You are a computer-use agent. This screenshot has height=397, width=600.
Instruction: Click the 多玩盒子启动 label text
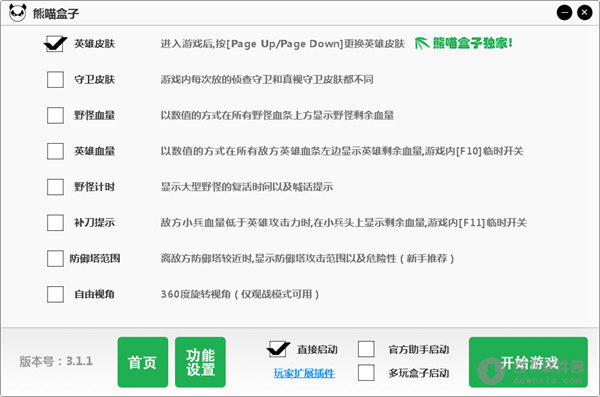click(x=419, y=373)
